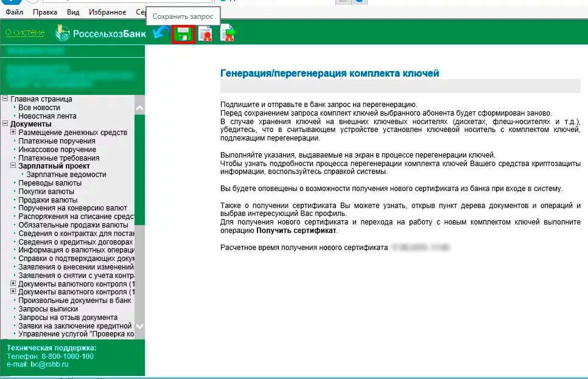This screenshot has width=588, height=379.
Task: Select Запросы выписки
Action: coord(48,309)
